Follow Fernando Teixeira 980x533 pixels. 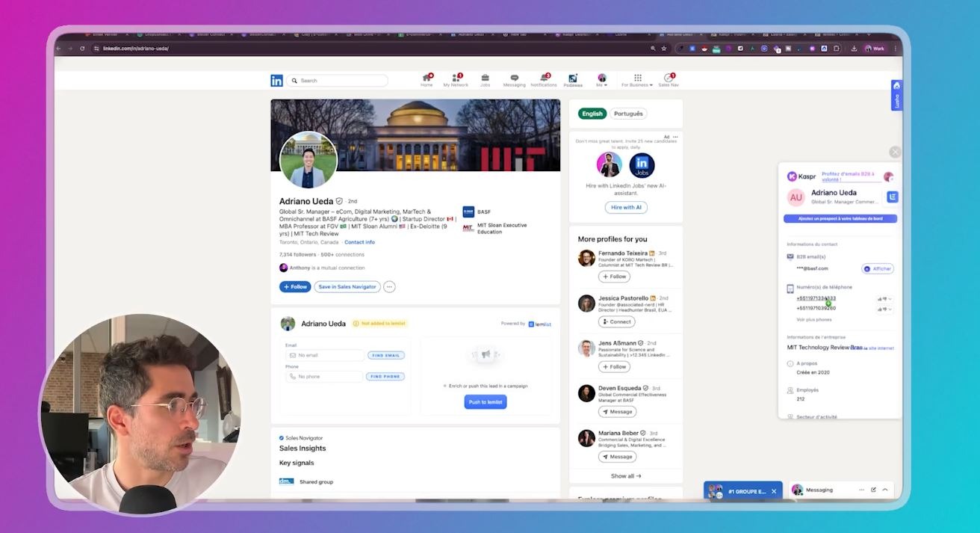tap(614, 277)
